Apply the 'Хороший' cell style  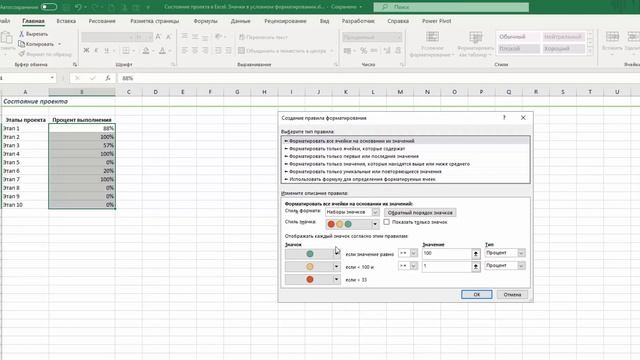point(563,49)
